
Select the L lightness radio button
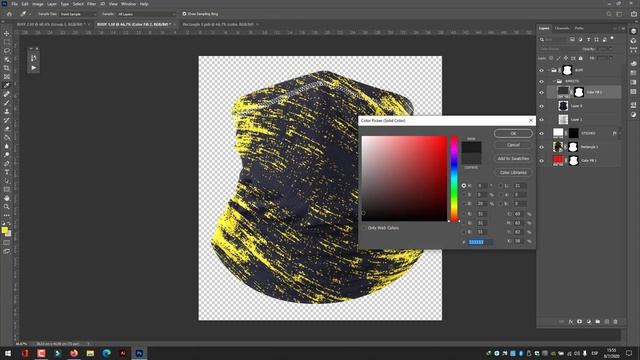(501, 186)
